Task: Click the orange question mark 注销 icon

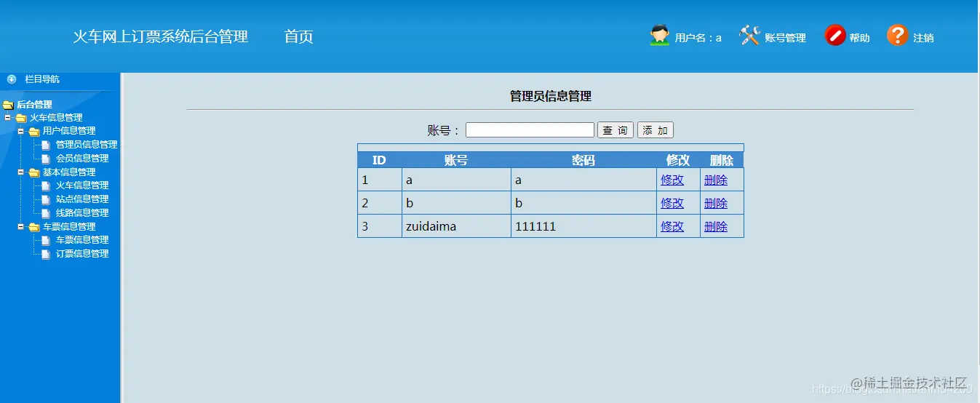Action: tap(898, 35)
